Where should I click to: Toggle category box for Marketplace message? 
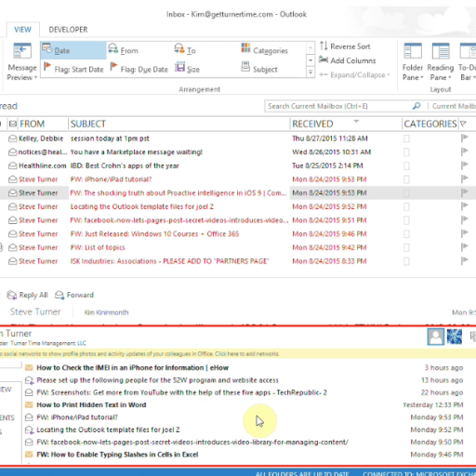click(x=406, y=152)
